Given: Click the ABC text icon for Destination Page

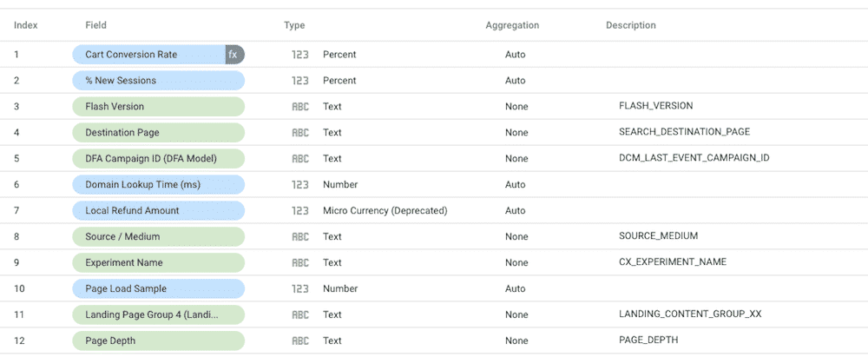Looking at the screenshot, I should point(300,133).
